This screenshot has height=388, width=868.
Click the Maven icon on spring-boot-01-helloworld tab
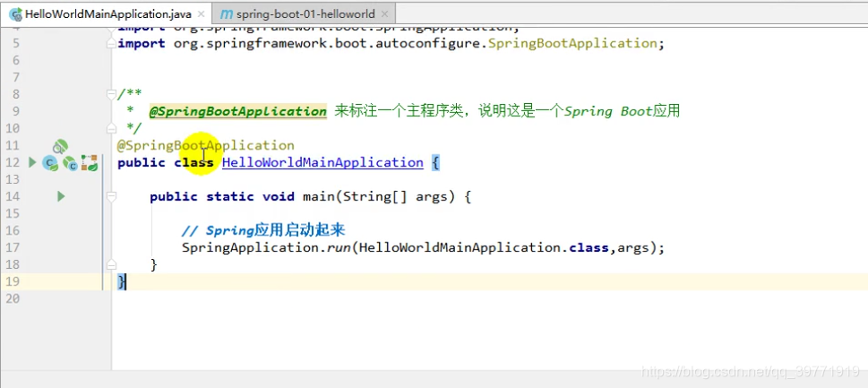click(x=226, y=14)
